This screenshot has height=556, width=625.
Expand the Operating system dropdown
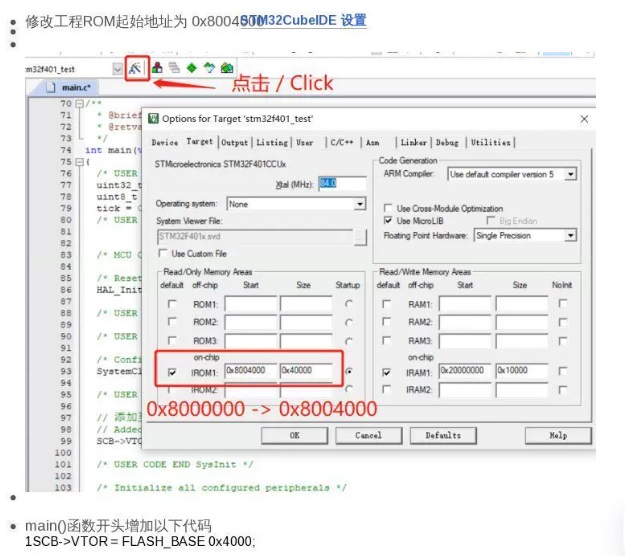tap(360, 204)
